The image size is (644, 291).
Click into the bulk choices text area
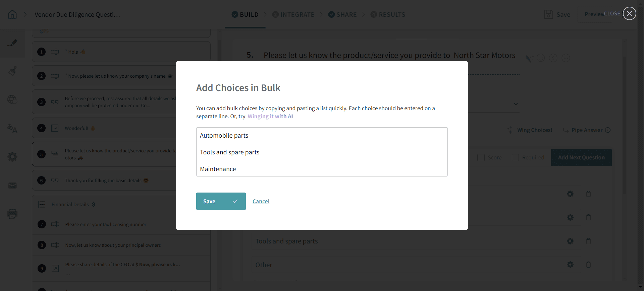pos(322,152)
